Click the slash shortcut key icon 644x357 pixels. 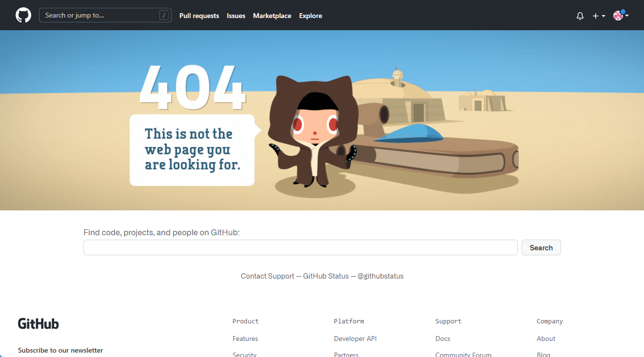pyautogui.click(x=164, y=16)
